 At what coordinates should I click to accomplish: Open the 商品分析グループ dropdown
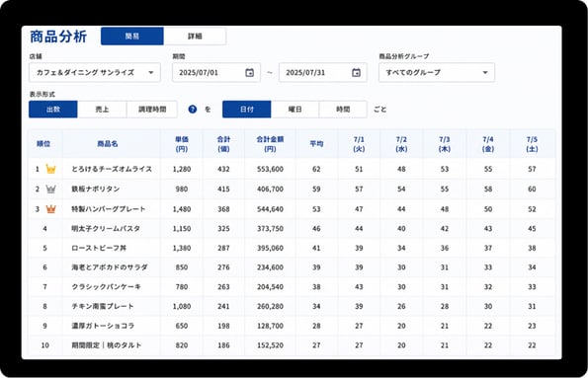click(437, 73)
